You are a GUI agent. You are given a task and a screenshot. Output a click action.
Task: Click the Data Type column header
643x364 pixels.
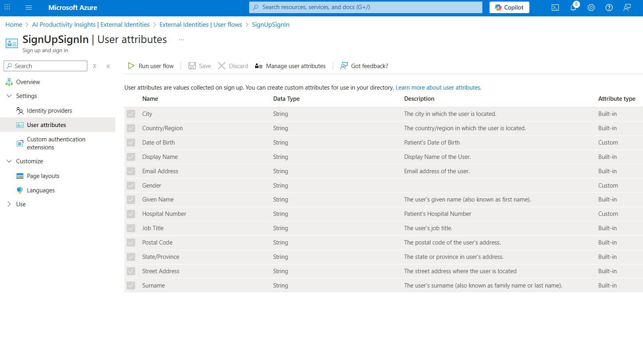[287, 99]
